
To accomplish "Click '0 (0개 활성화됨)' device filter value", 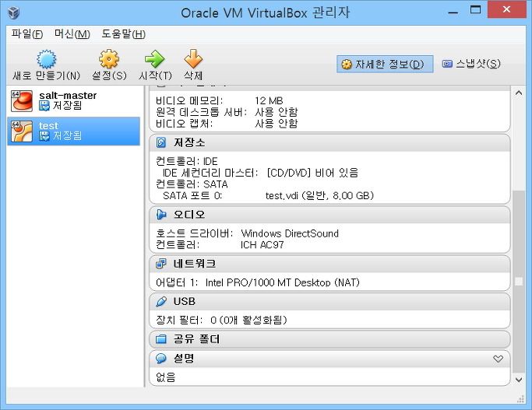I will (x=248, y=321).
